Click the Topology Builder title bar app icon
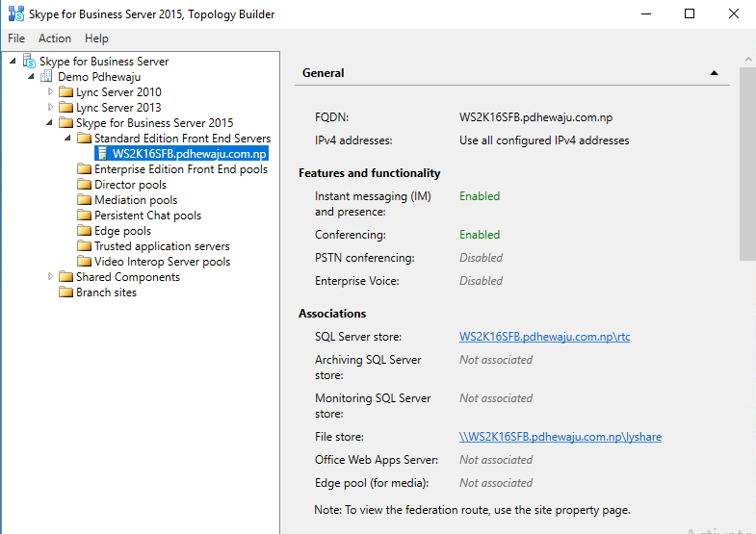The height and width of the screenshot is (534, 756). (x=16, y=14)
